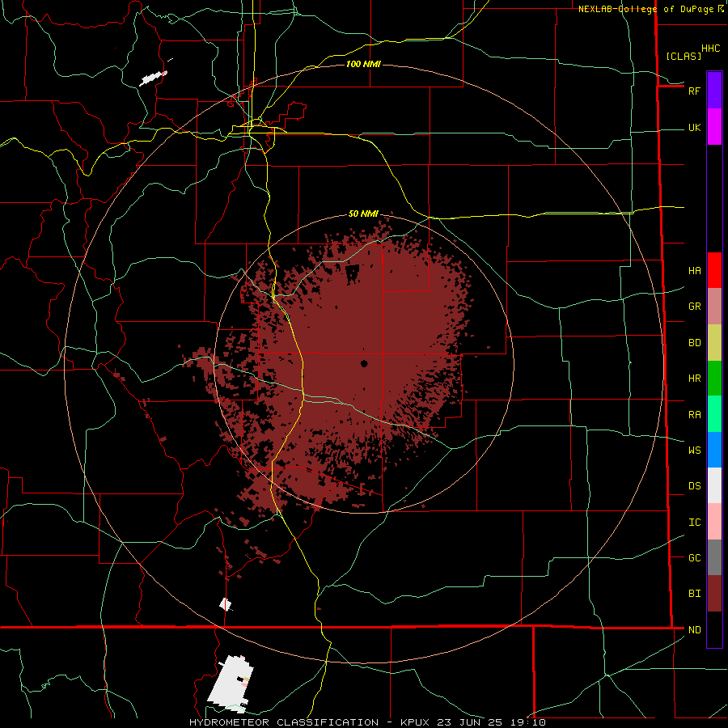Select the BI legend label
The width and height of the screenshot is (728, 728).
pos(694,594)
